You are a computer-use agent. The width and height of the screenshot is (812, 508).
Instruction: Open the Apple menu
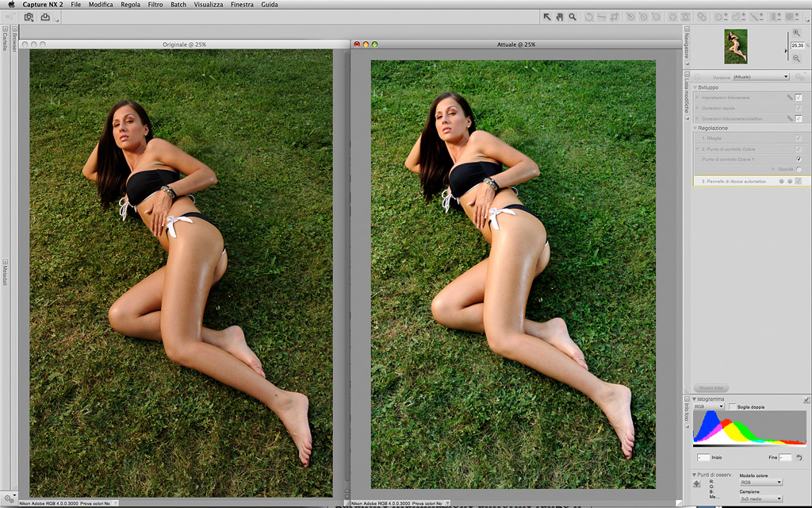[x=11, y=4]
